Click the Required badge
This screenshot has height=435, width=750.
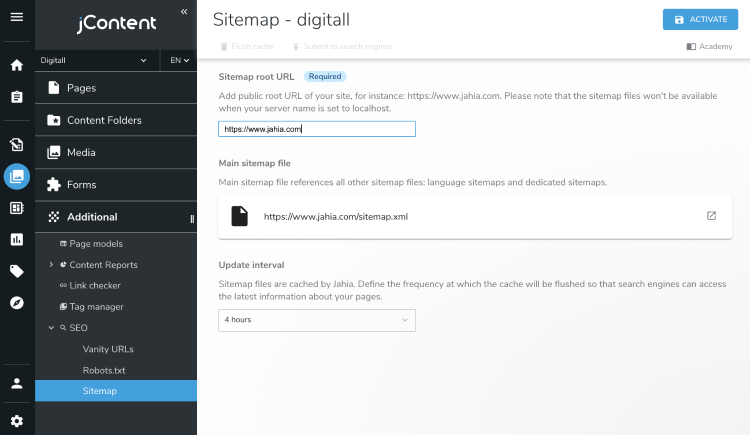coord(325,77)
